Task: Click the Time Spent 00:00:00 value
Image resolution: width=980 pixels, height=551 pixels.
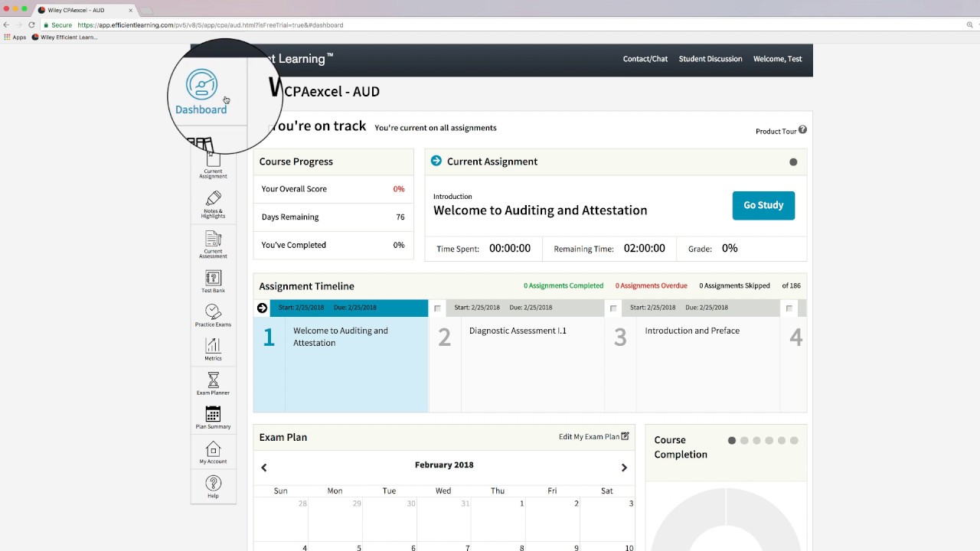Action: pyautogui.click(x=510, y=249)
